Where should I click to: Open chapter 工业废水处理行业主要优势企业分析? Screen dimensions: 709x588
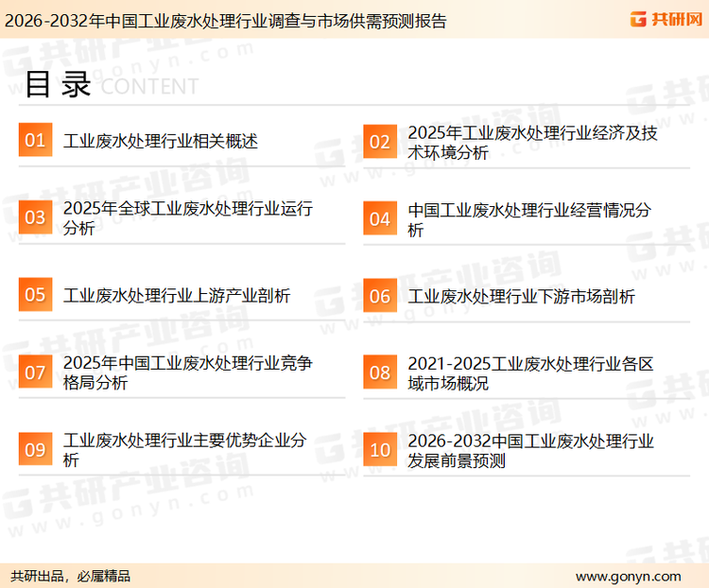point(185,450)
